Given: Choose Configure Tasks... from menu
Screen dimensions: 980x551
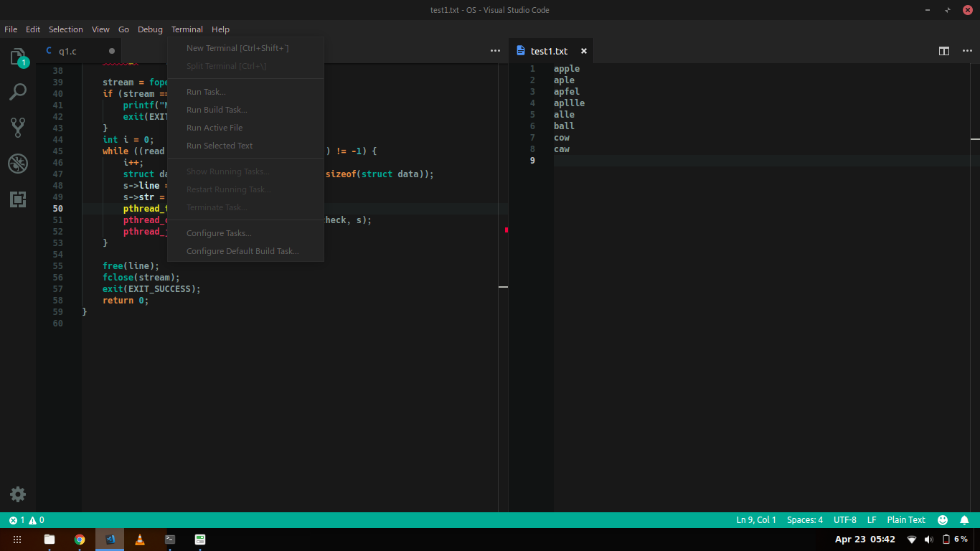Looking at the screenshot, I should tap(245, 233).
